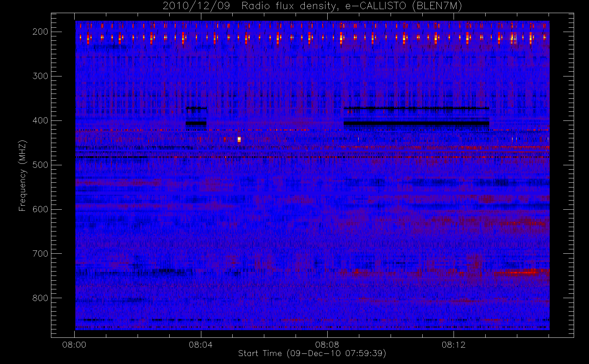Click the 200 frequency tick label
The width and height of the screenshot is (589, 364).
[x=40, y=32]
